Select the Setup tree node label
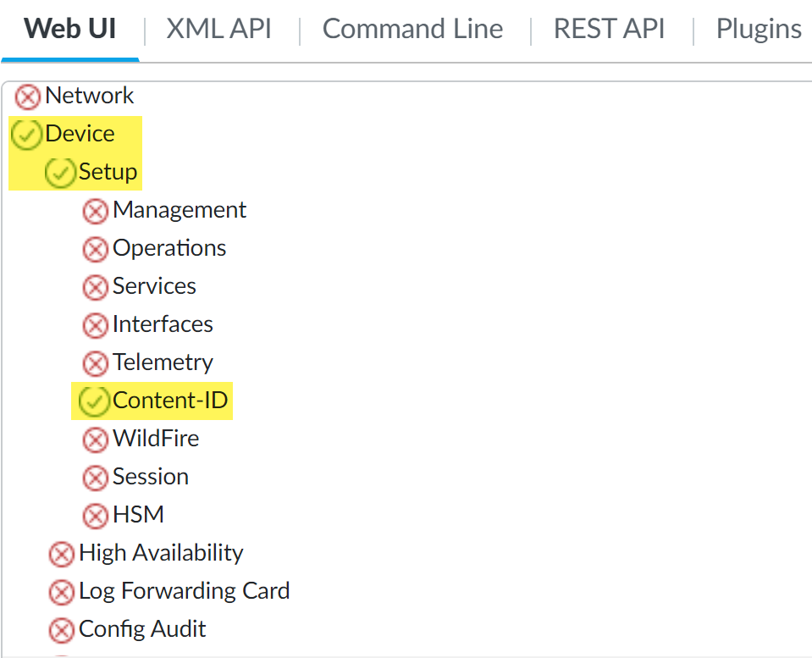Screen dimensions: 812x658 click(x=108, y=172)
